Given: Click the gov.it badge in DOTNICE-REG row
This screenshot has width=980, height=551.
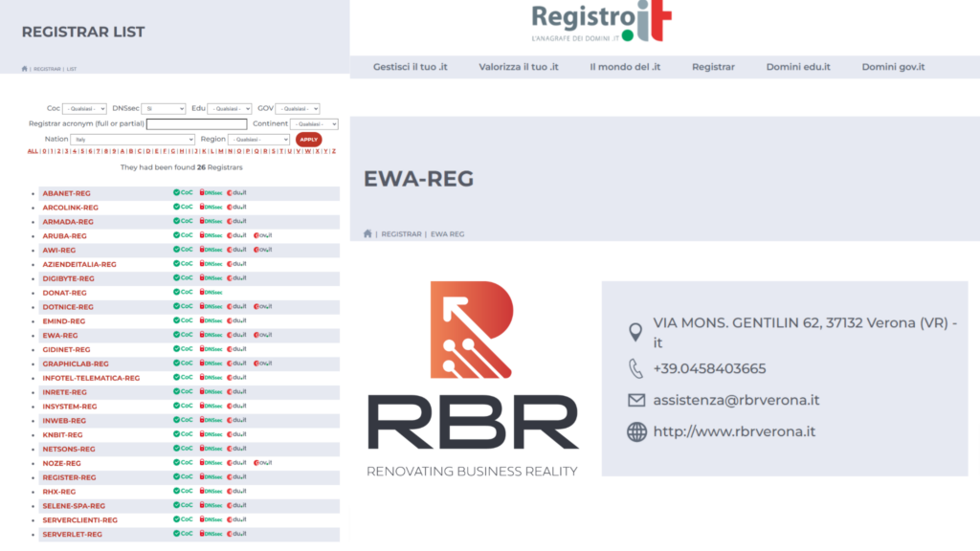Looking at the screenshot, I should pyautogui.click(x=263, y=306).
